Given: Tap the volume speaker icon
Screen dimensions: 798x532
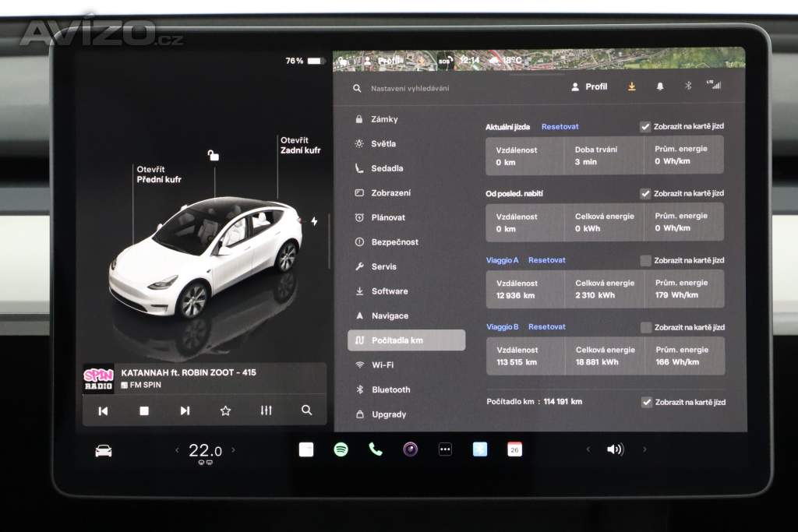Looking at the screenshot, I should (616, 449).
